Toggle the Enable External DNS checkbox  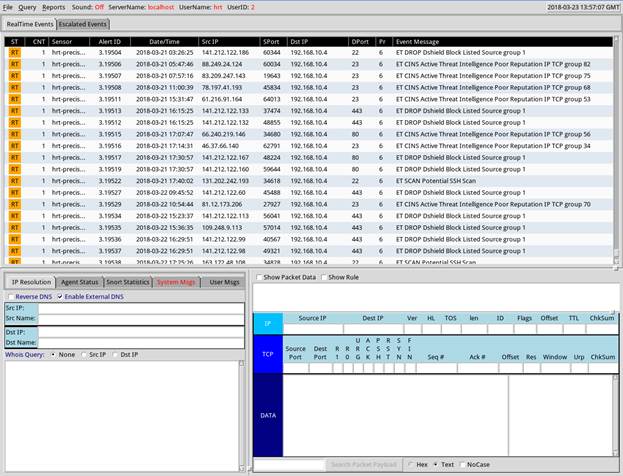[x=59, y=297]
